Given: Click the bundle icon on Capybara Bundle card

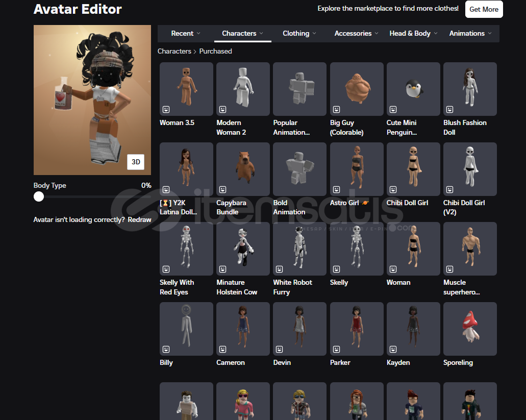Looking at the screenshot, I should point(223,189).
